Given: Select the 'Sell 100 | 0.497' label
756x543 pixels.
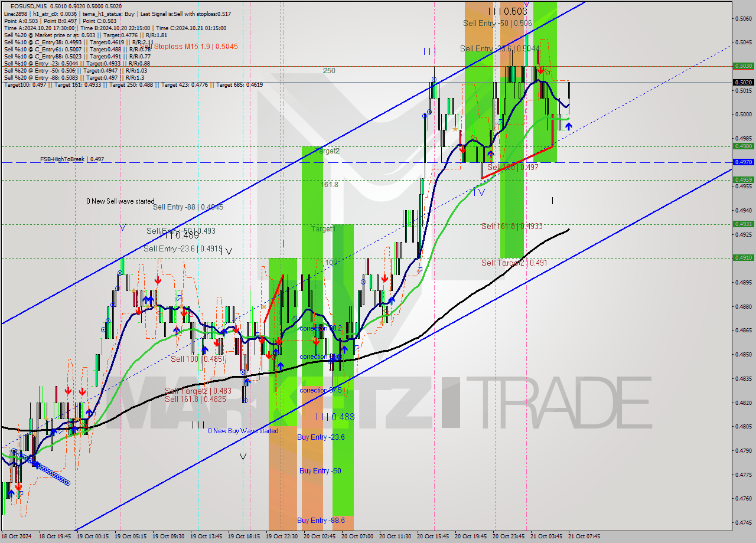Looking at the screenshot, I should pyautogui.click(x=513, y=168).
